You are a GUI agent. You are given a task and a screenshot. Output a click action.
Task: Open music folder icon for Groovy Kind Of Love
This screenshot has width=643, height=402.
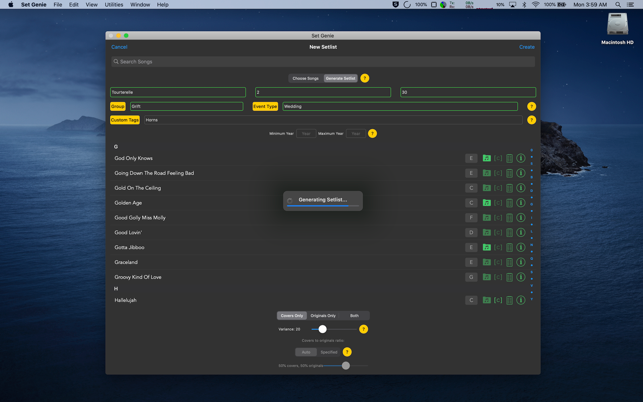click(486, 277)
